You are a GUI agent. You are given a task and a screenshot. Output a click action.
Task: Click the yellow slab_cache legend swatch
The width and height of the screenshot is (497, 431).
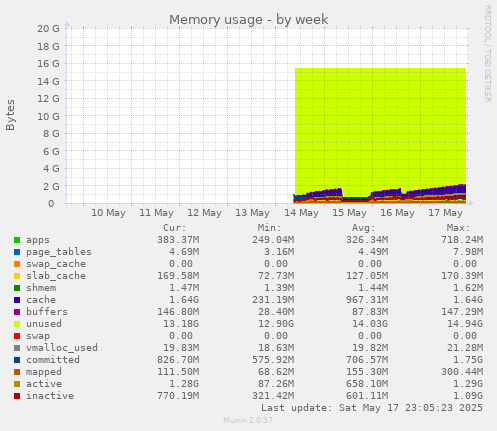coord(17,276)
